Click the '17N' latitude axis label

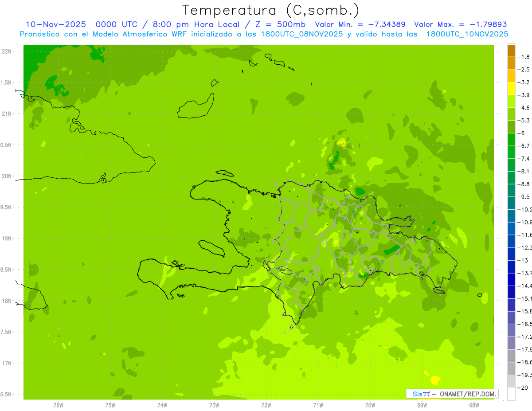point(7,363)
